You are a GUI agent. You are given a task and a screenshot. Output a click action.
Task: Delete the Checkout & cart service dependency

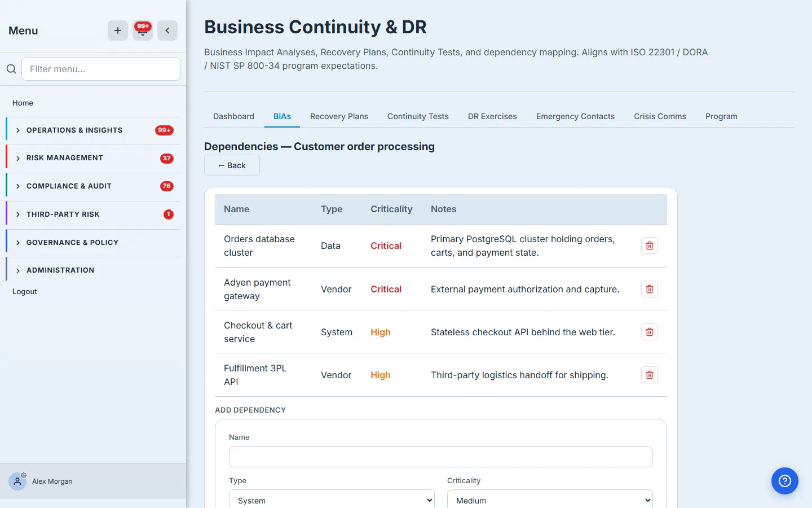point(650,332)
